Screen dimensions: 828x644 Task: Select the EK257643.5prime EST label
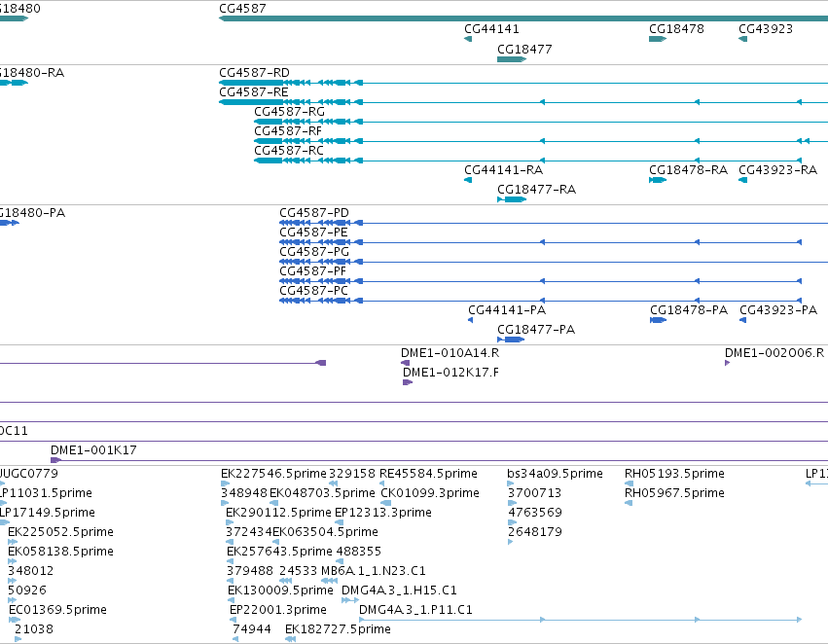pos(279,552)
